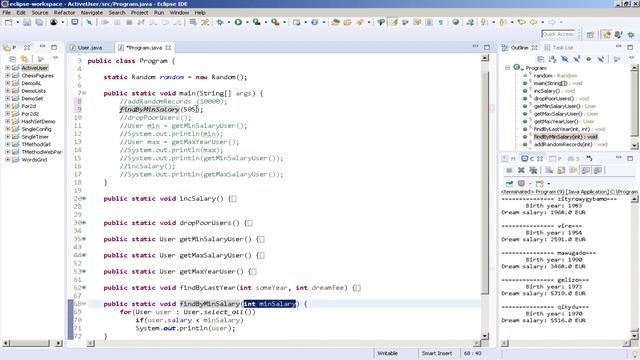Screen dimensions: 640x360
Task: Open the File menu
Action: coord(7,13)
